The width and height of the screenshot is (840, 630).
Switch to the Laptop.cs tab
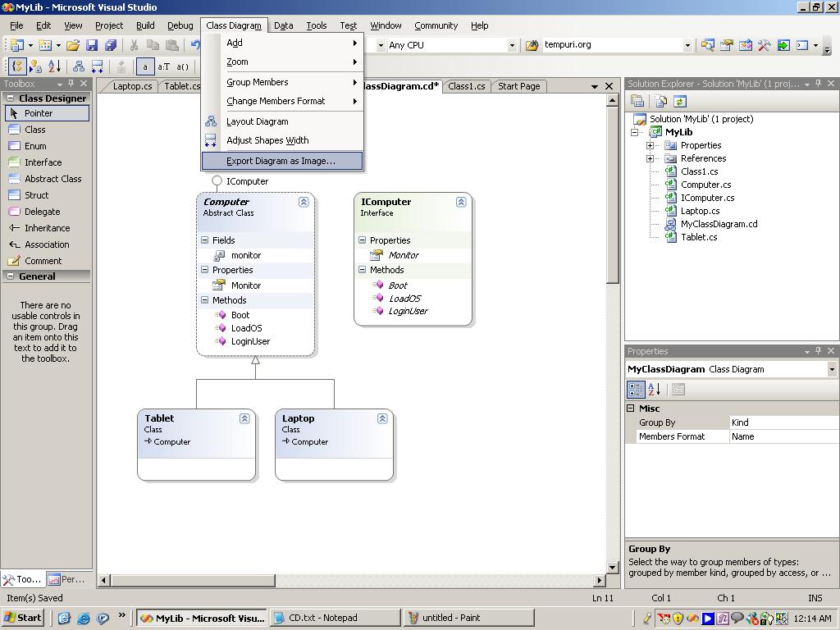tap(132, 86)
